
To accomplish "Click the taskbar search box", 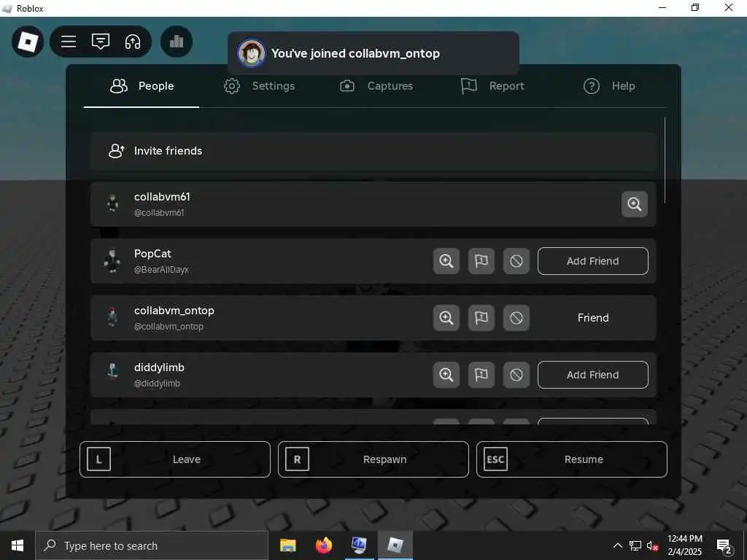I will (x=152, y=545).
